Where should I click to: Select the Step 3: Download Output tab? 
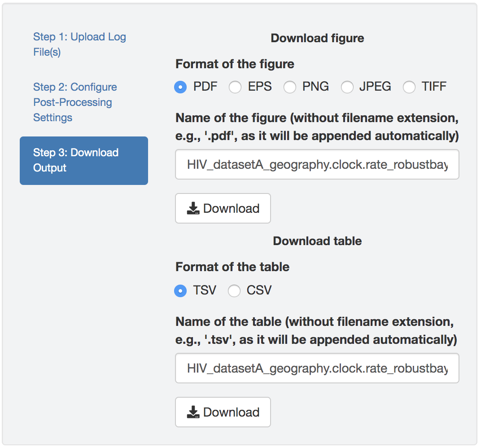click(84, 160)
